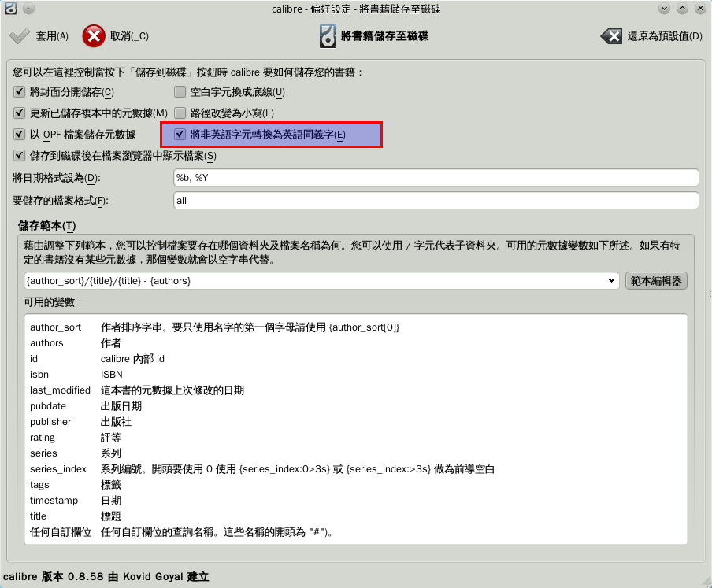Enable 路徑改變為小寫(L) checkbox
The image size is (712, 588).
tap(180, 113)
